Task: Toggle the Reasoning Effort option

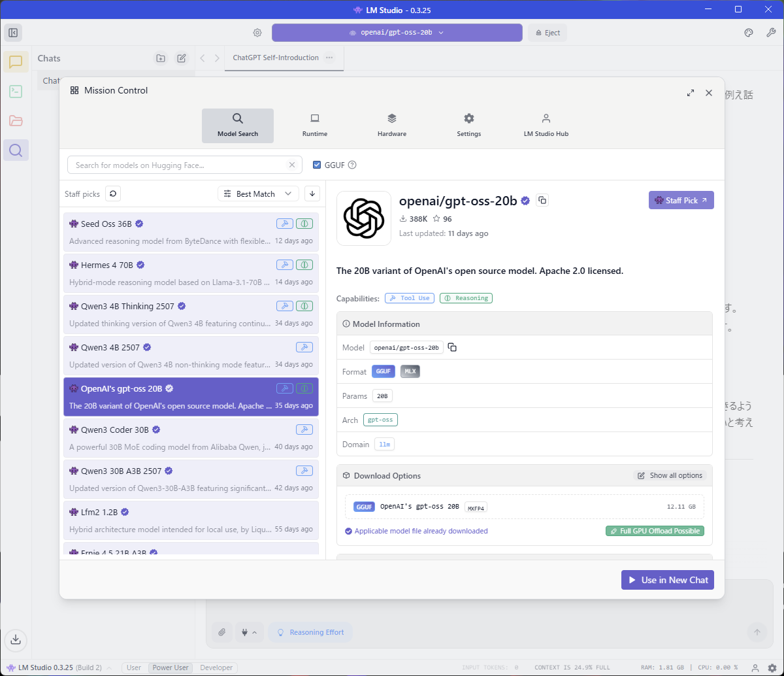Action: tap(310, 632)
